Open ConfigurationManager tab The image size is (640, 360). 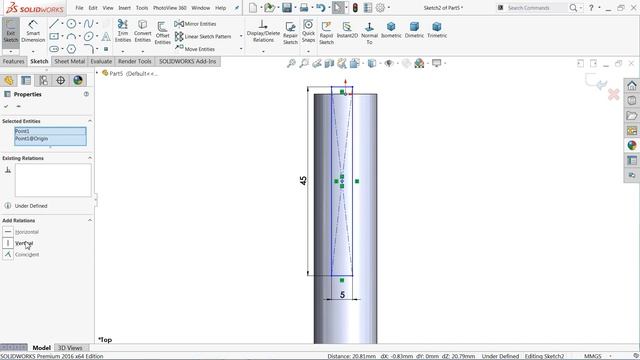click(x=43, y=80)
